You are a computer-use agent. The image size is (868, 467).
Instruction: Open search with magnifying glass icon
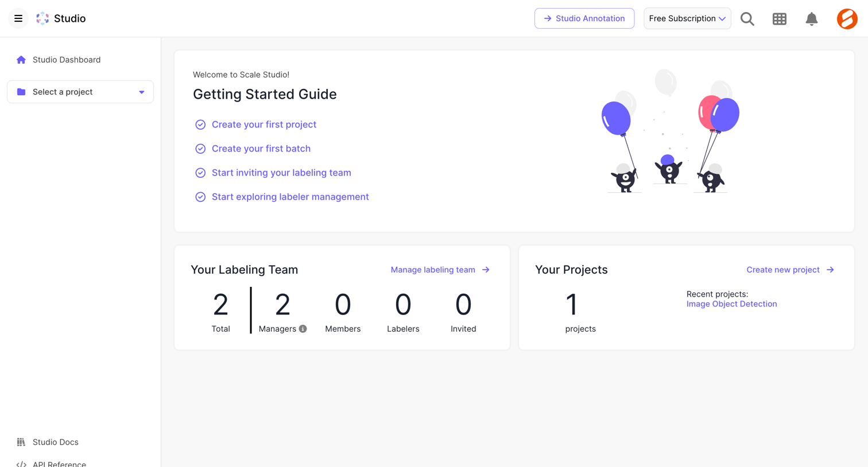click(x=747, y=19)
